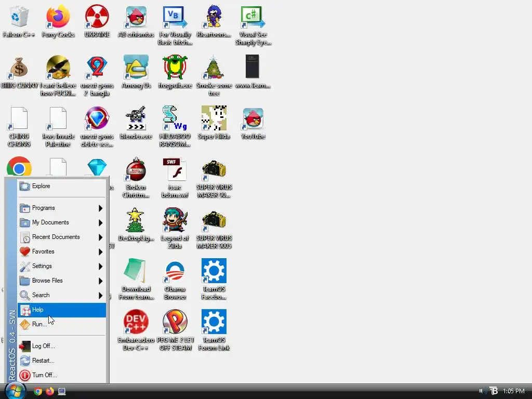Select the uncut gems delete scene icon
The height and width of the screenshot is (399, 532).
(x=97, y=118)
